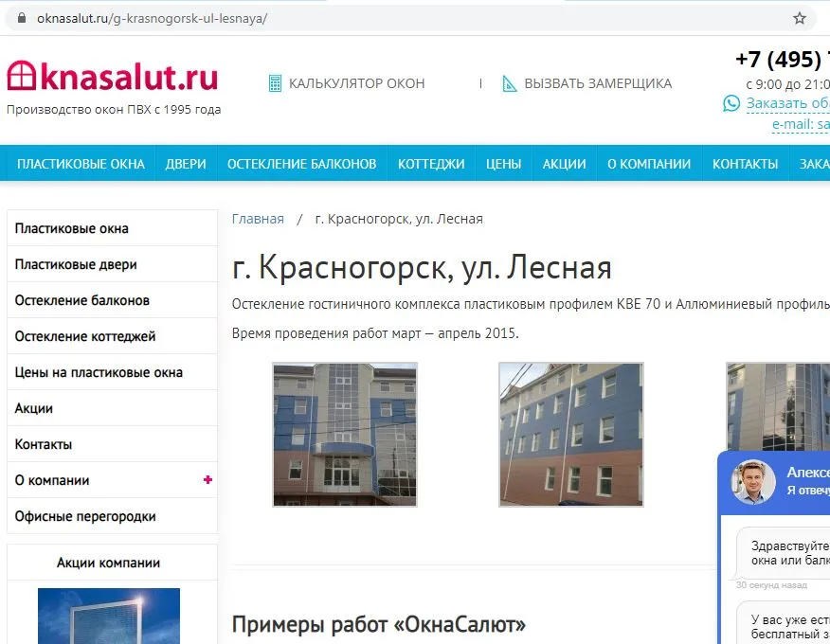This screenshot has width=830, height=644.
Task: Click the working hours с 9:00 text
Action: (x=787, y=84)
